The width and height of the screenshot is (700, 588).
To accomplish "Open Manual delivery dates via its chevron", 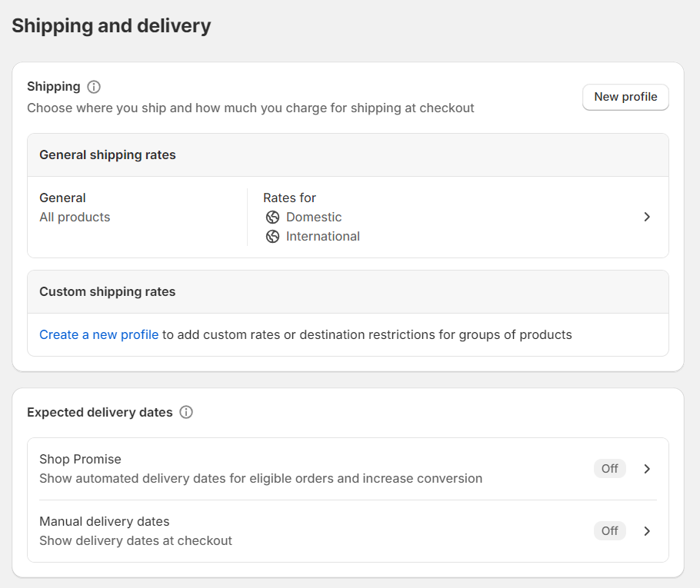I will pos(647,531).
